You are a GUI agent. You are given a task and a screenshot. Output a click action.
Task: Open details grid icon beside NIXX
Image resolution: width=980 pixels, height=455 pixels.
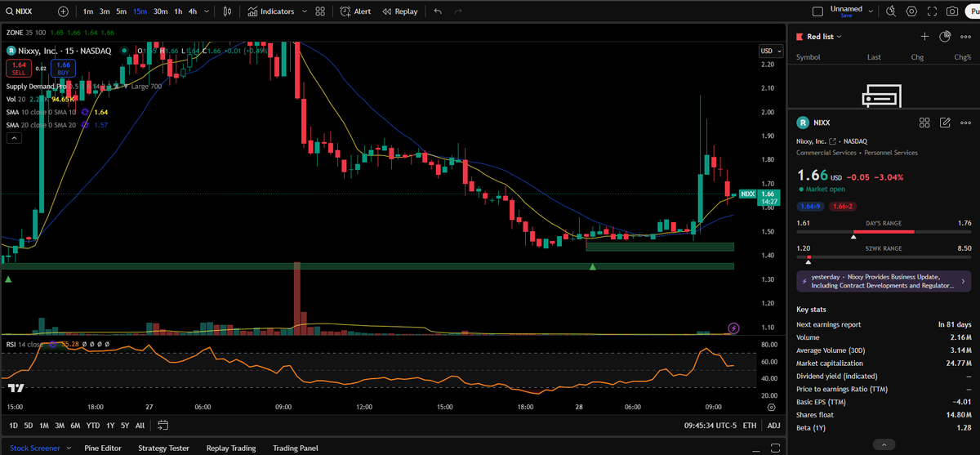tap(924, 123)
